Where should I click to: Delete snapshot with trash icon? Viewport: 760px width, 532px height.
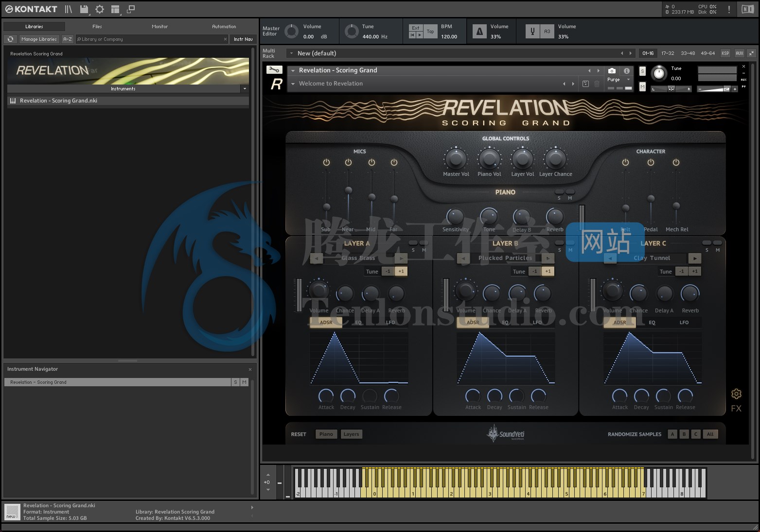597,84
